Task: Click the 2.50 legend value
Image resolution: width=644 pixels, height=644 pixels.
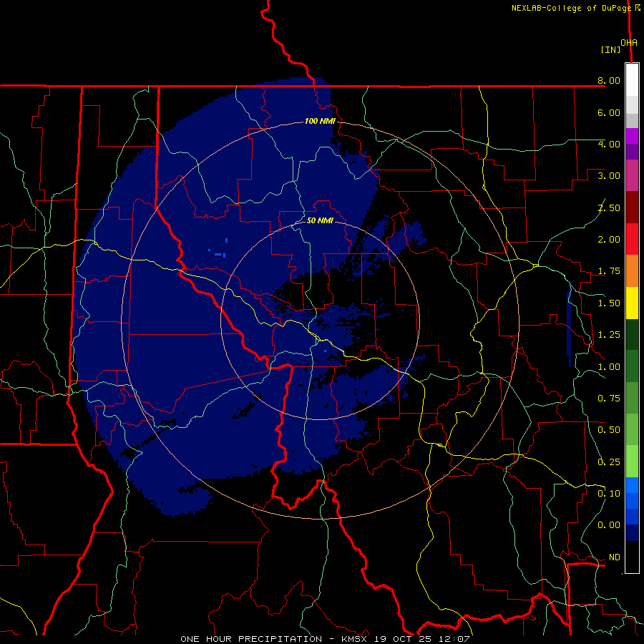Action: (609, 208)
